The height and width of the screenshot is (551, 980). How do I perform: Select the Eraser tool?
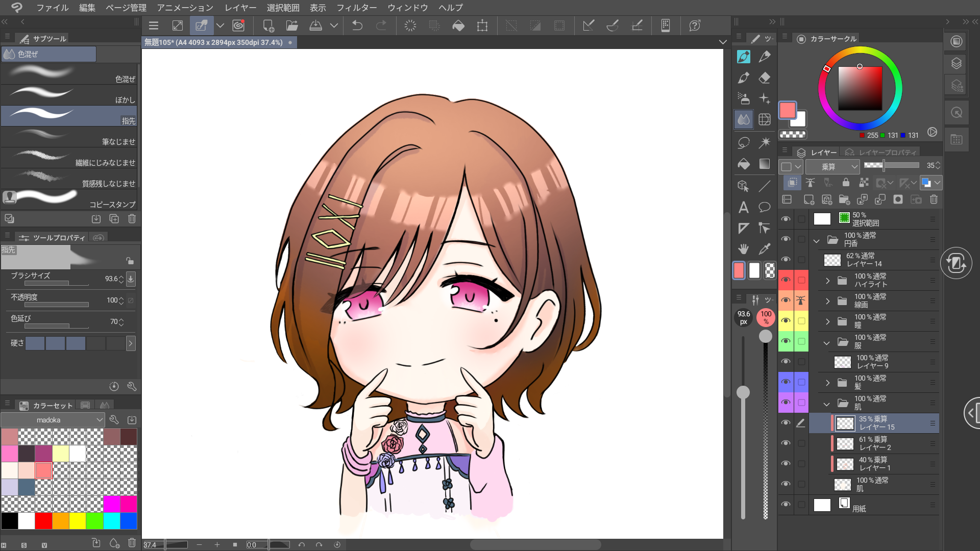[764, 78]
